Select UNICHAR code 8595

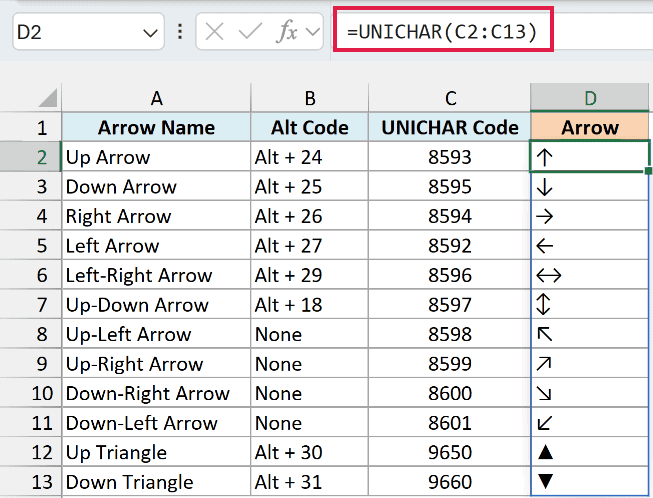(449, 186)
